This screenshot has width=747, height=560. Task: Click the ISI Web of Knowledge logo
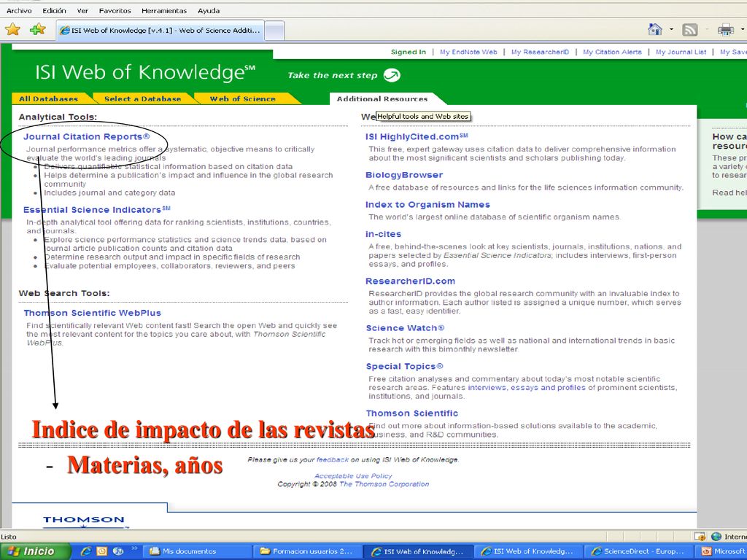145,72
